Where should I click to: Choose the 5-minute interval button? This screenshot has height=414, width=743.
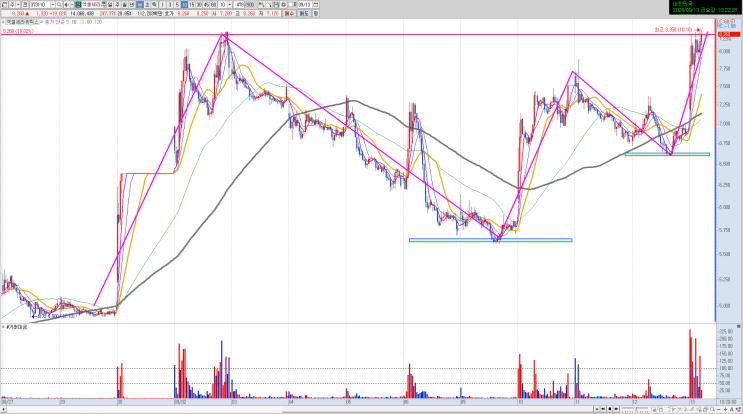(x=177, y=4)
